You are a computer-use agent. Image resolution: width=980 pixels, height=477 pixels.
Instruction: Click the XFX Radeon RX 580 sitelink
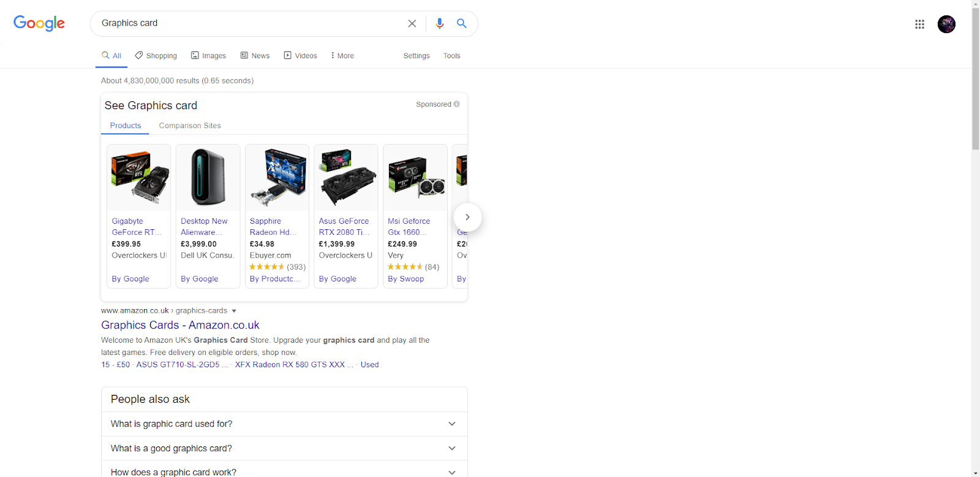coord(294,365)
